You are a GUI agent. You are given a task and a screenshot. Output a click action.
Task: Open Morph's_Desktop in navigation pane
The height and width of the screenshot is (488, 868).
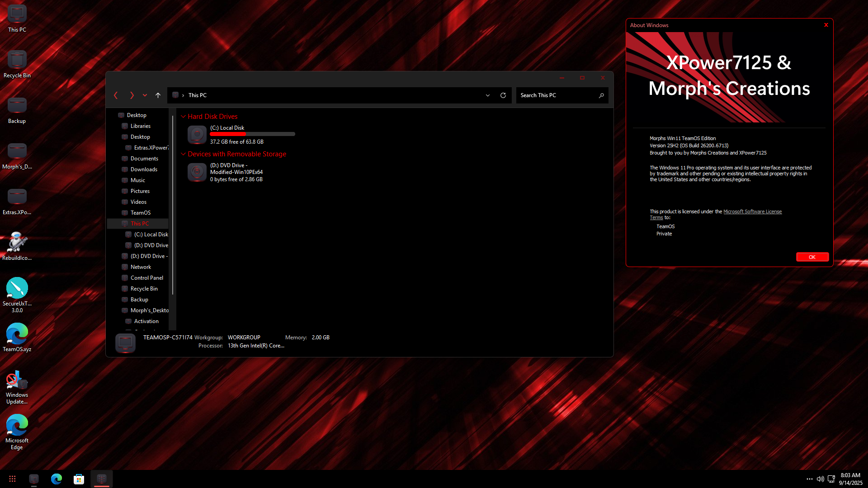pyautogui.click(x=149, y=310)
